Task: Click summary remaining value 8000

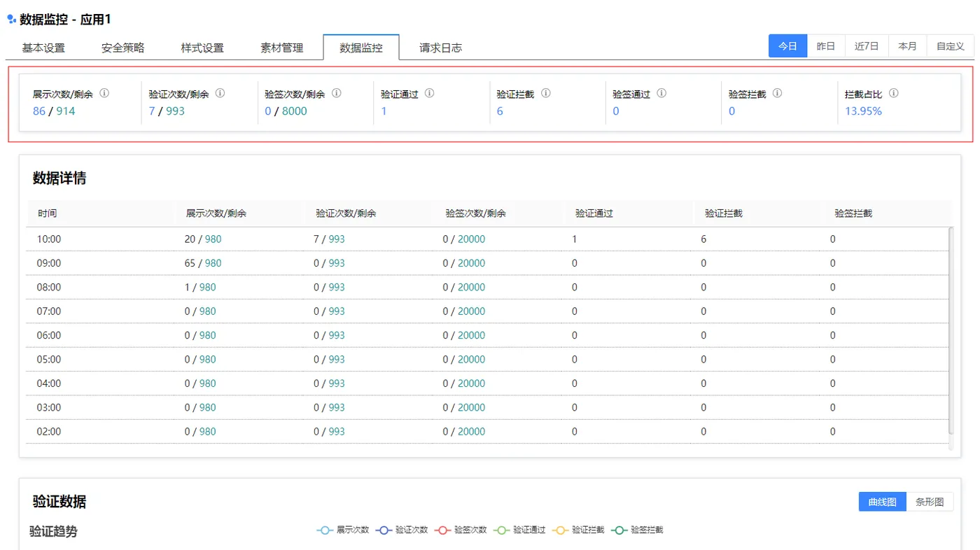Action: (295, 111)
